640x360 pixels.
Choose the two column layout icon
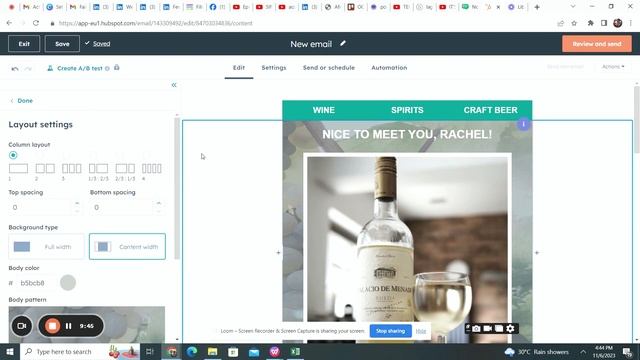pyautogui.click(x=45, y=168)
